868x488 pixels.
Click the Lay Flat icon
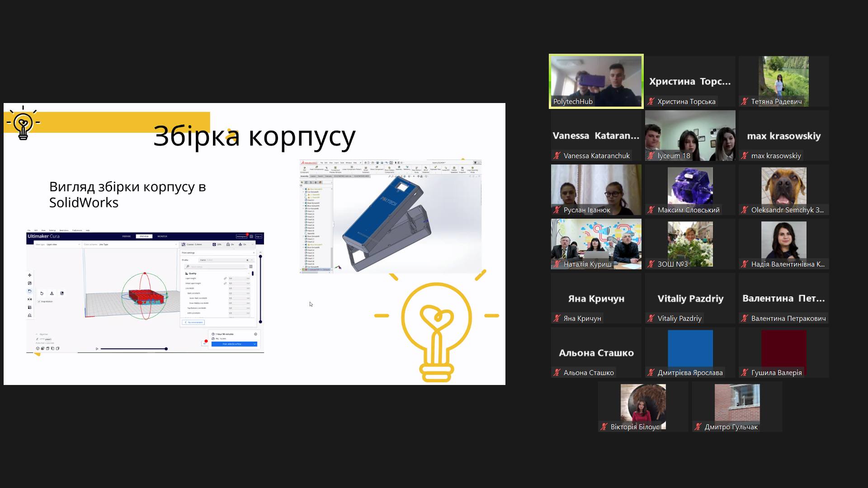tap(52, 293)
